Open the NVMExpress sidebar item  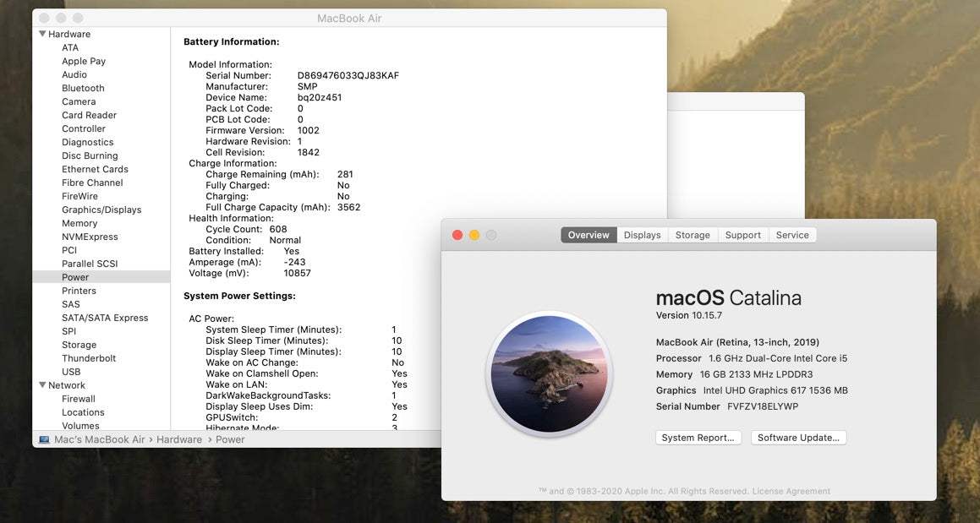click(x=90, y=237)
